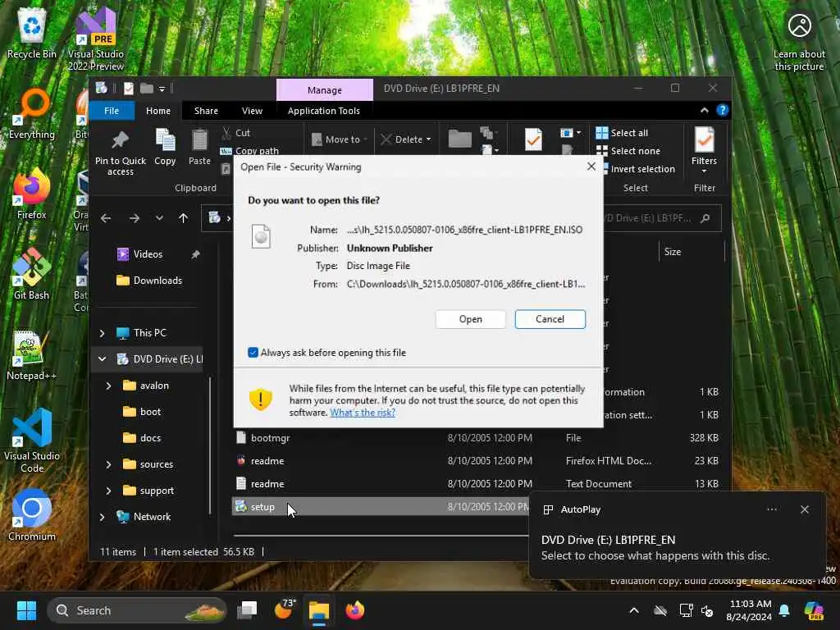The width and height of the screenshot is (840, 630).
Task: Select Downloads in quick access
Action: pos(150,281)
